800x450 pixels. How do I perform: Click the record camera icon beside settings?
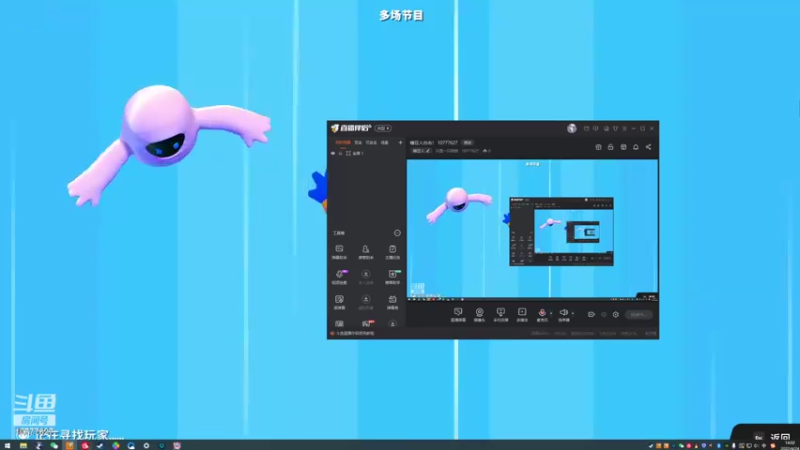(591, 314)
